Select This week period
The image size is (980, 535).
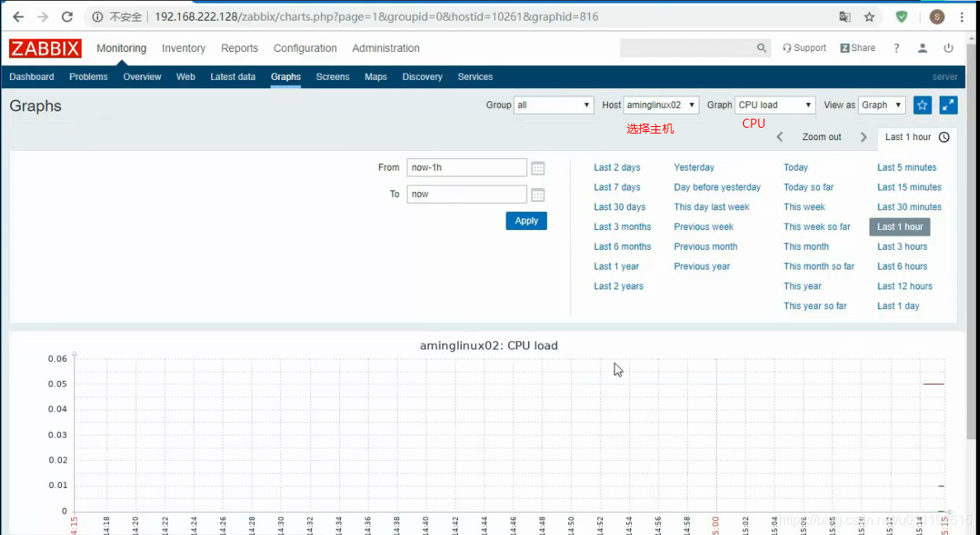pyautogui.click(x=804, y=207)
